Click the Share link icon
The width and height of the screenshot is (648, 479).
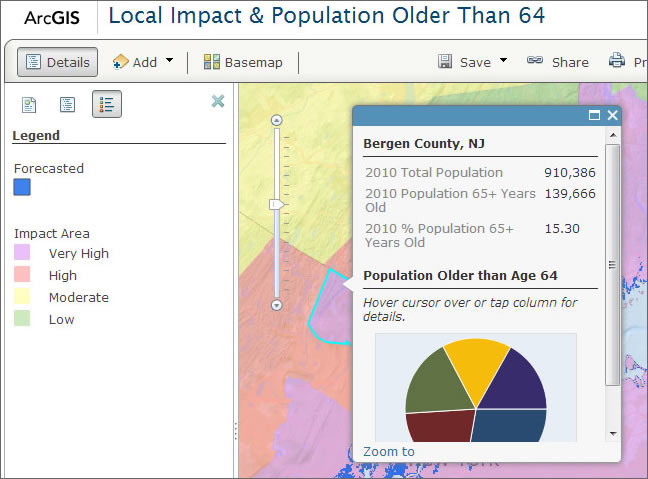tap(535, 60)
